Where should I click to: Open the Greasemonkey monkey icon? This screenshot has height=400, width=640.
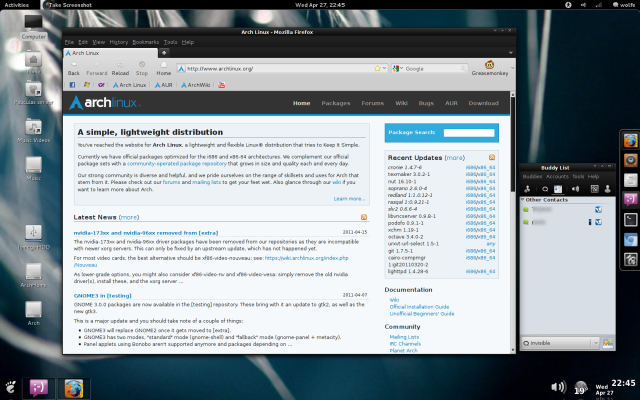pyautogui.click(x=489, y=64)
